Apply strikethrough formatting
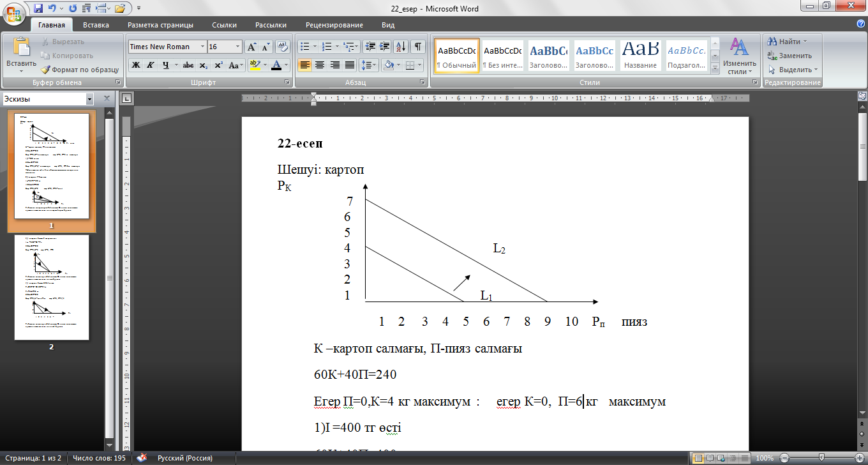Image resolution: width=868 pixels, height=465 pixels. (x=188, y=65)
